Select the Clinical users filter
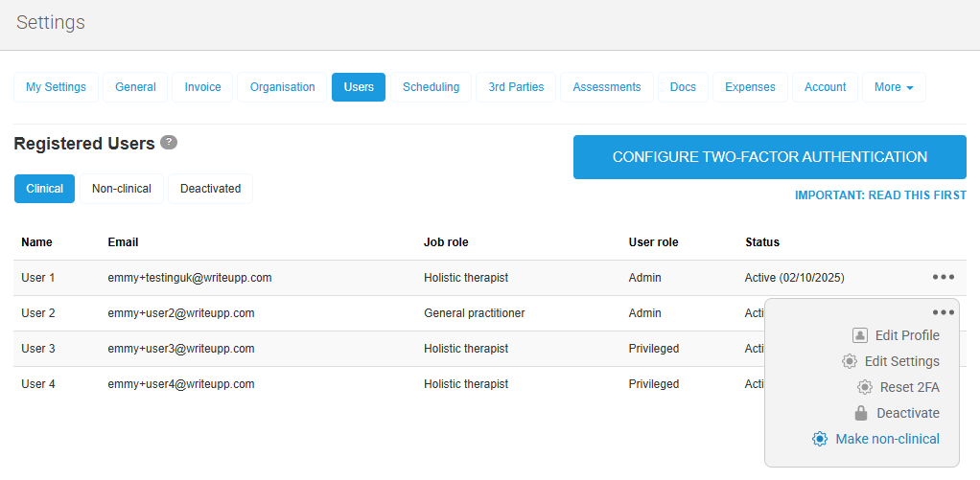 pyautogui.click(x=45, y=189)
